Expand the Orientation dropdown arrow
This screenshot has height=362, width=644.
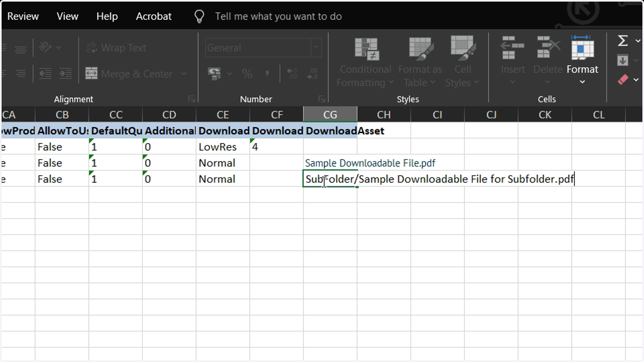58,48
